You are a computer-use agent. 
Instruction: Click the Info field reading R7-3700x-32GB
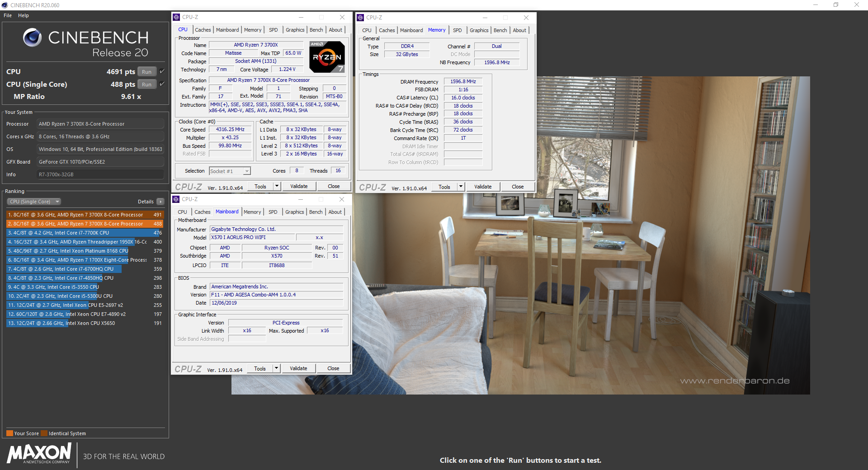(100, 174)
